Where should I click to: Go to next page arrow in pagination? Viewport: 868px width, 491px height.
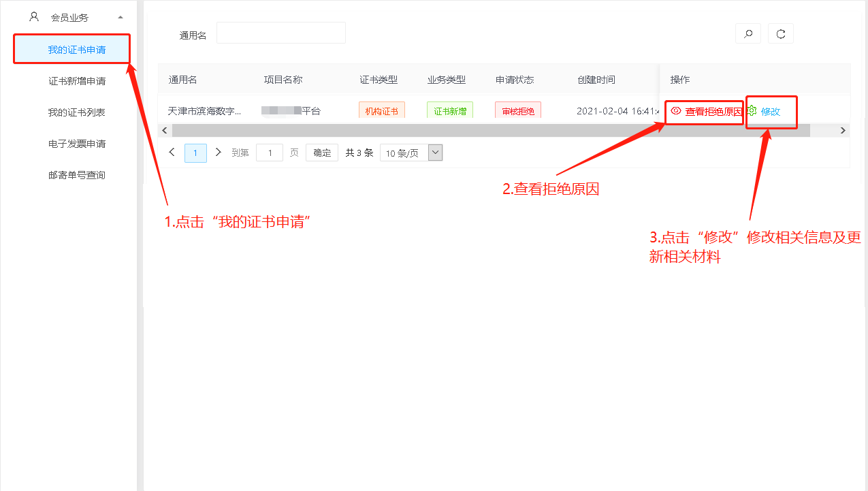(x=218, y=153)
